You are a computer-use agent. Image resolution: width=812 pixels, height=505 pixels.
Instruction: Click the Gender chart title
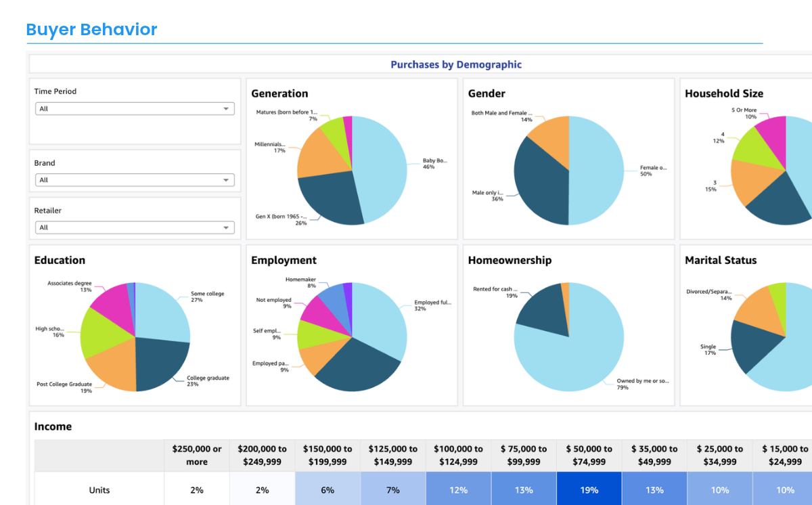tap(487, 93)
